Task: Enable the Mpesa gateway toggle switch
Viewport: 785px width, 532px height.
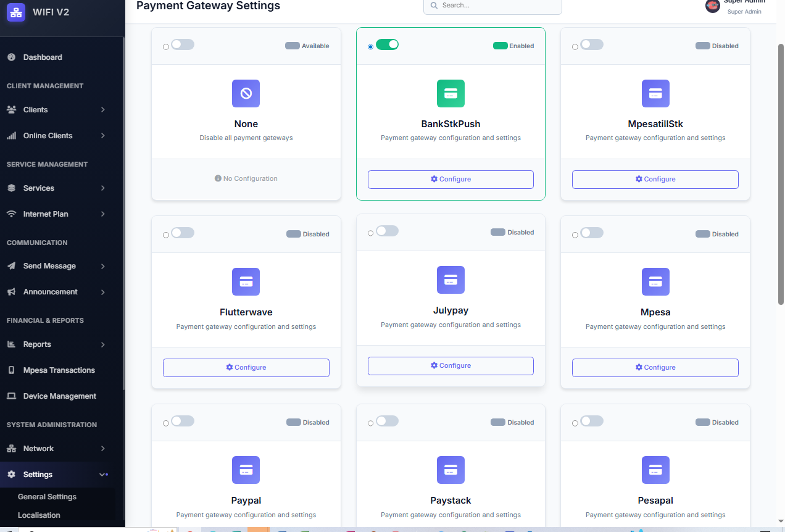Action: point(592,233)
